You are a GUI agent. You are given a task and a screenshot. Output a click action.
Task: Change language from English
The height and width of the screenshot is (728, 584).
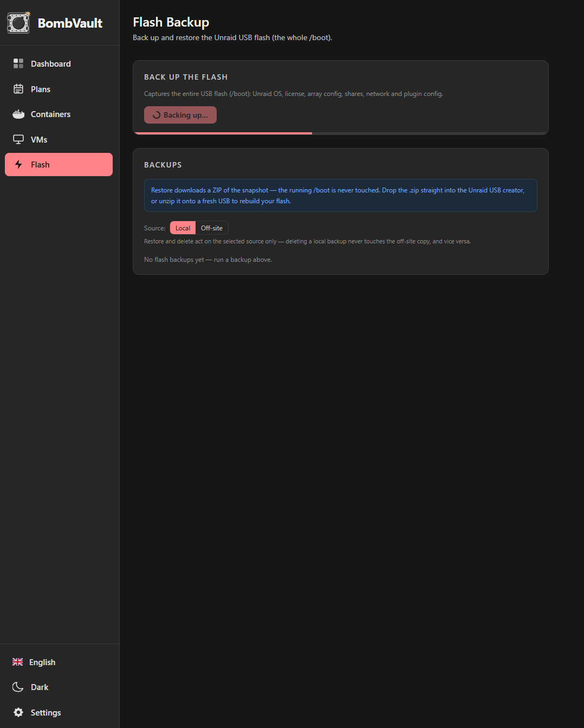point(42,662)
